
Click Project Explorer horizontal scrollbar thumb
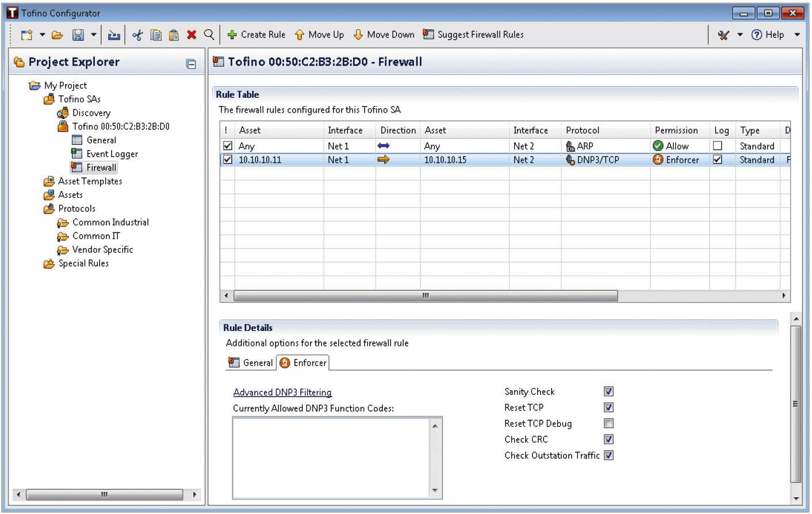[104, 494]
